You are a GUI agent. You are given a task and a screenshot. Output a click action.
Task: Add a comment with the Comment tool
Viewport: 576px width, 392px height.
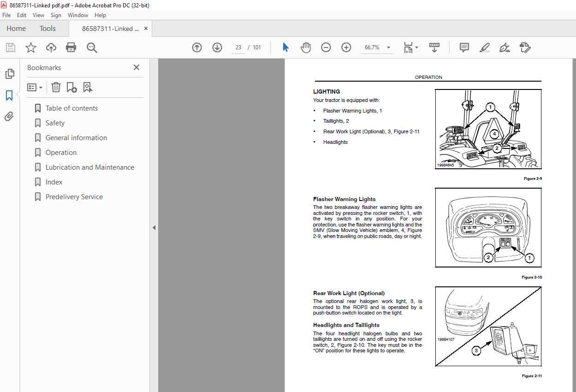(463, 48)
